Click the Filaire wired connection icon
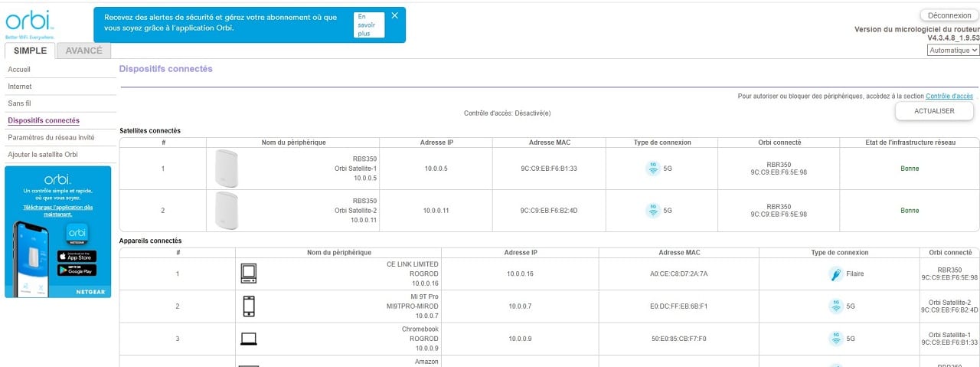This screenshot has height=367, width=980. click(836, 274)
